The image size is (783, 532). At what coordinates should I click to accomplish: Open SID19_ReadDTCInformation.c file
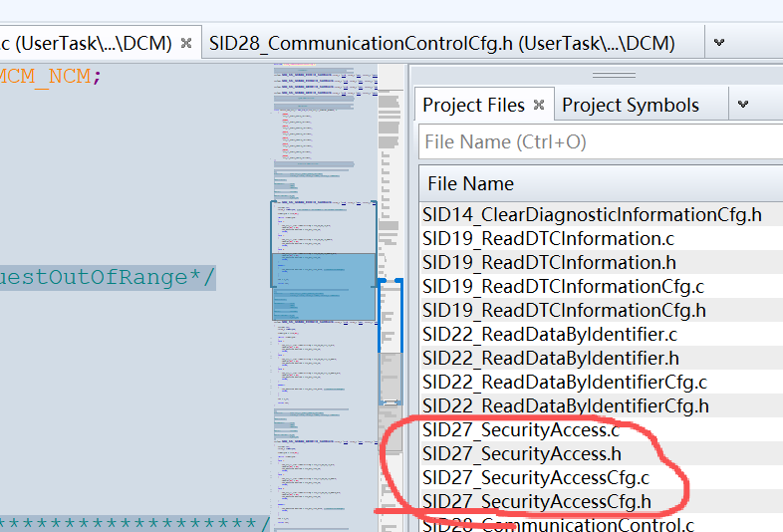[548, 239]
